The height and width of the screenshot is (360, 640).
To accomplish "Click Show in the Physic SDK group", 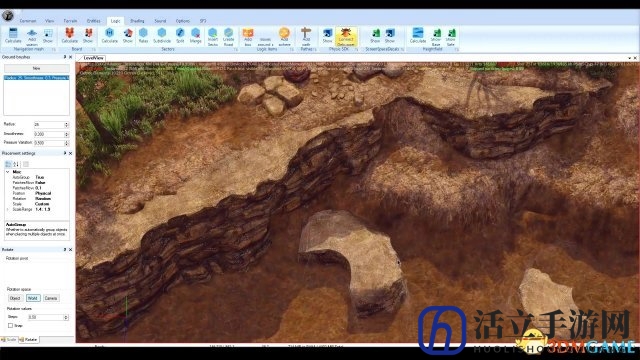I will (327, 36).
